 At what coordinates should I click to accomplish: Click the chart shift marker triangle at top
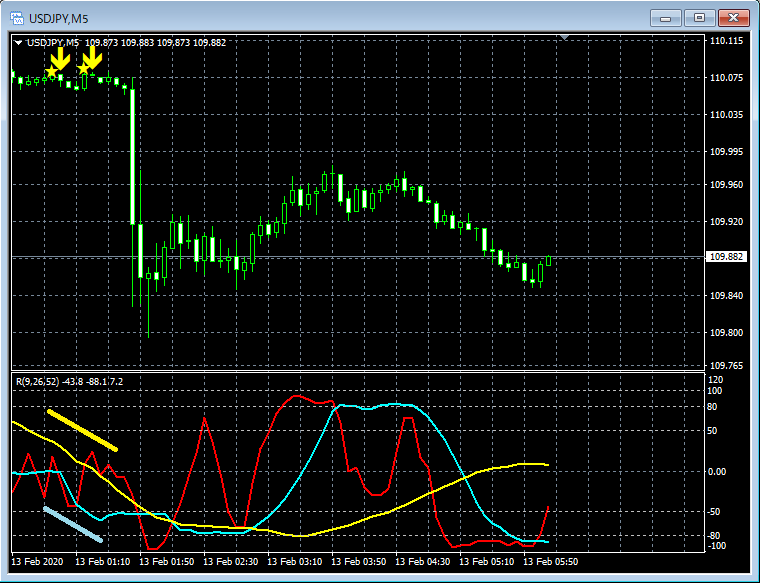[x=565, y=37]
